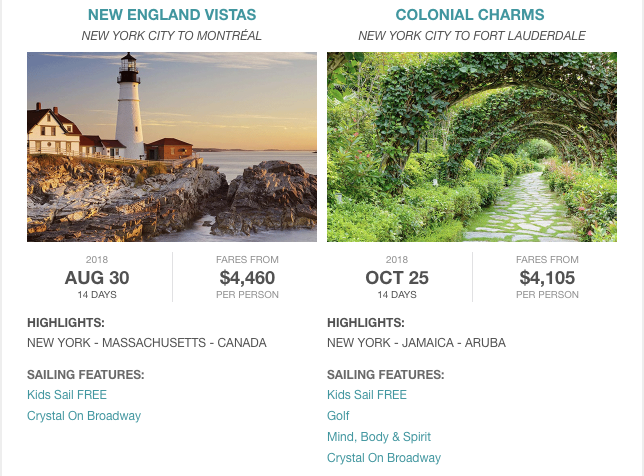This screenshot has height=476, width=644.
Task: Open Kids Sail FREE under Colonial Charms
Action: [x=367, y=395]
